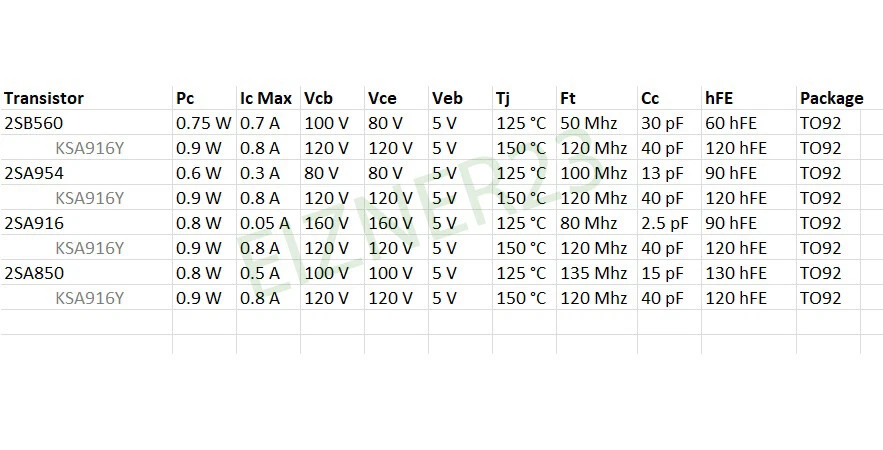Select the 60 hFE gain cell

point(729,123)
